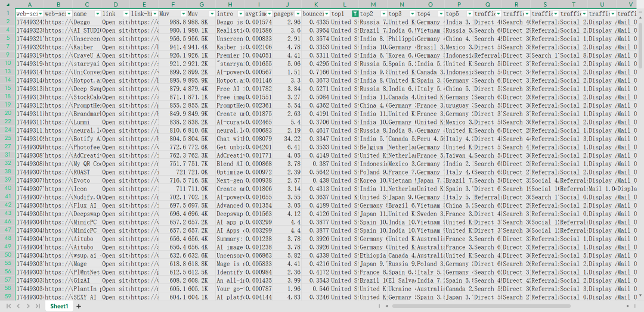Open filter dropdown for pagepv column
This screenshot has width=644, height=312.
tap(298, 14)
